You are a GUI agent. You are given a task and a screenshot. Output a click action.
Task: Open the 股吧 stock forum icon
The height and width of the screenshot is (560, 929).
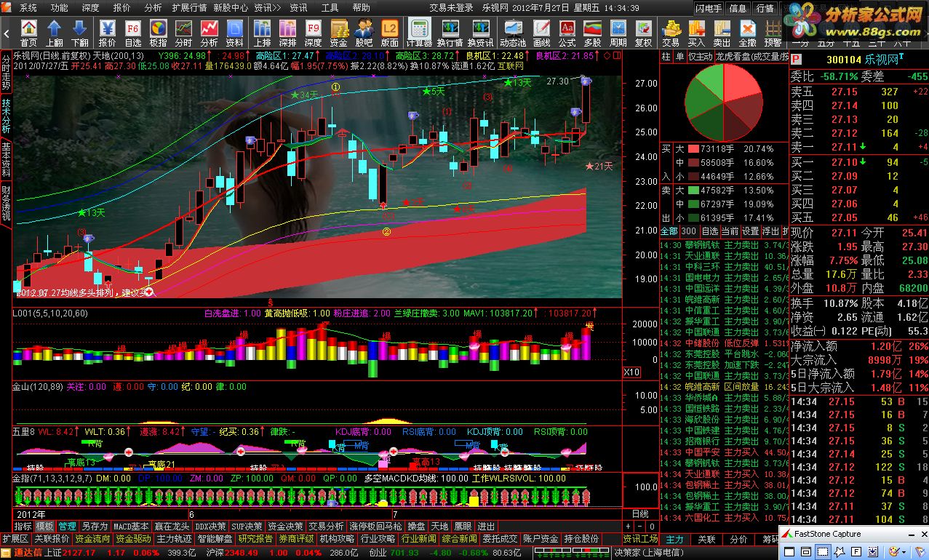point(364,32)
